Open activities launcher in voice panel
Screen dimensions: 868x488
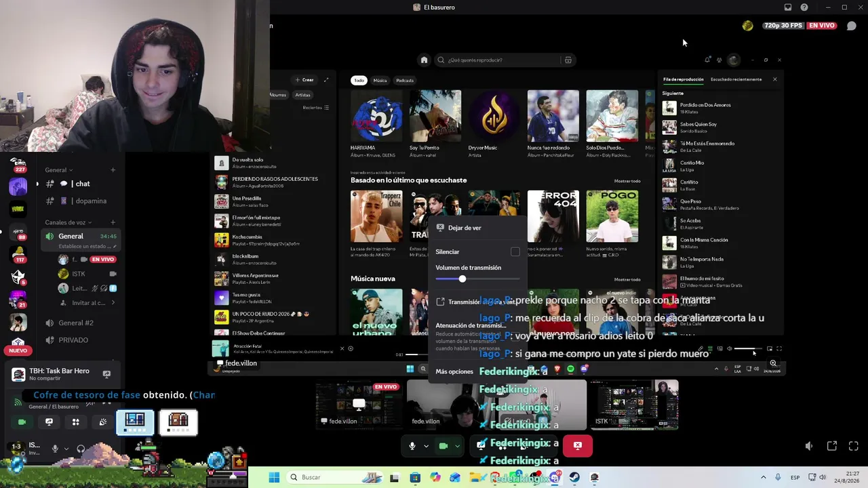(76, 422)
